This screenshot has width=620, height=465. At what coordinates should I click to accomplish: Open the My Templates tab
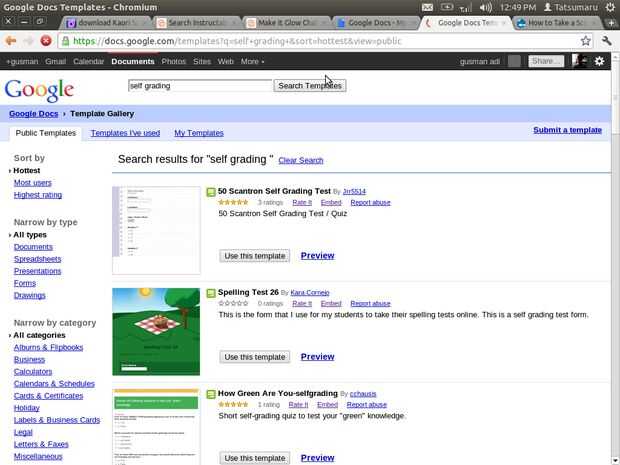199,133
